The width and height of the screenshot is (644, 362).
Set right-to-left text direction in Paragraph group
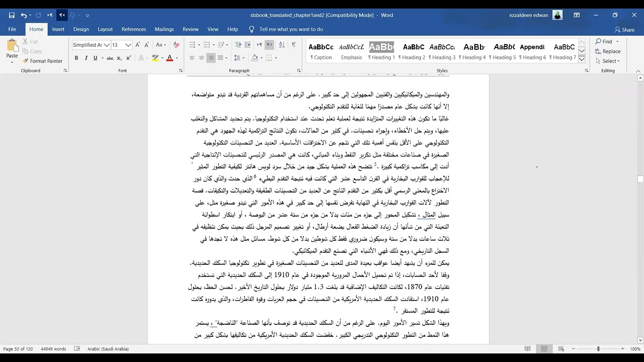click(270, 45)
